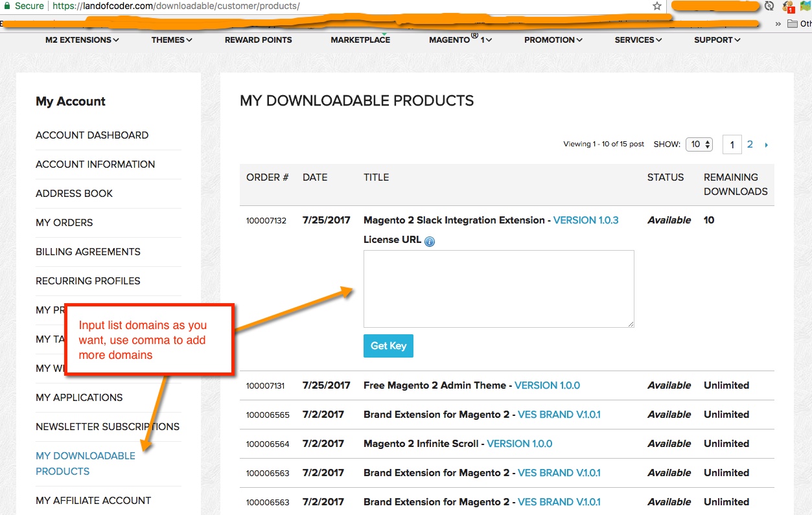812x515 pixels.
Task: Open Account Information in the sidebar
Action: tap(95, 165)
